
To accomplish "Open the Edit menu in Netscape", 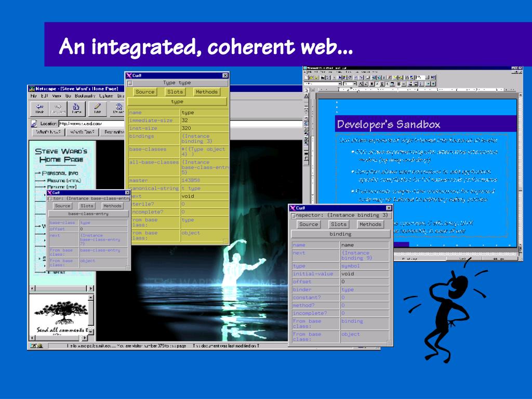I will pos(45,96).
